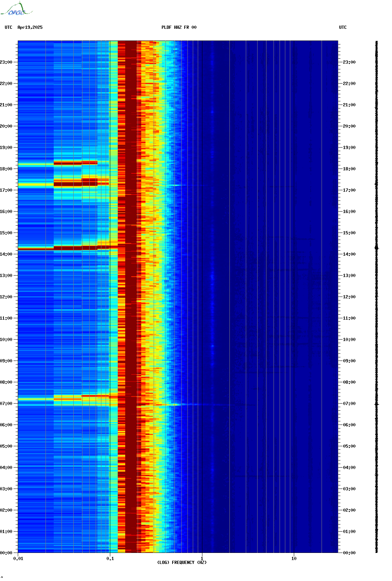392x581 pixels.
Task: Click the right-axis 19:00 label
Action: (x=349, y=148)
